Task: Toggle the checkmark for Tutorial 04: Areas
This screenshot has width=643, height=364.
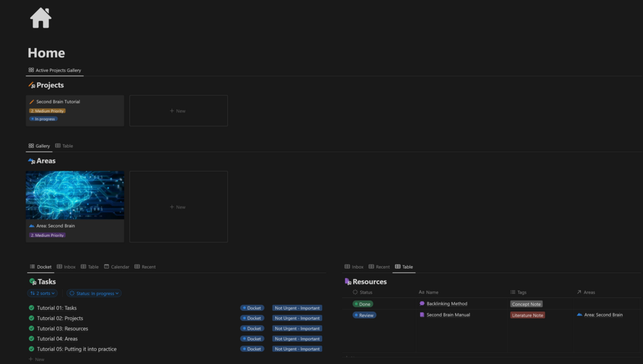Action: click(x=31, y=338)
